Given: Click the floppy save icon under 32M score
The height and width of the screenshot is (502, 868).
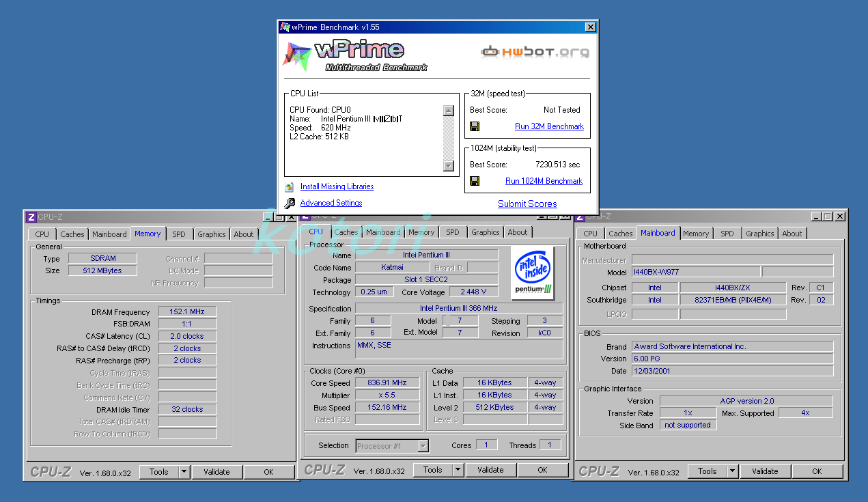Looking at the screenshot, I should (x=475, y=126).
